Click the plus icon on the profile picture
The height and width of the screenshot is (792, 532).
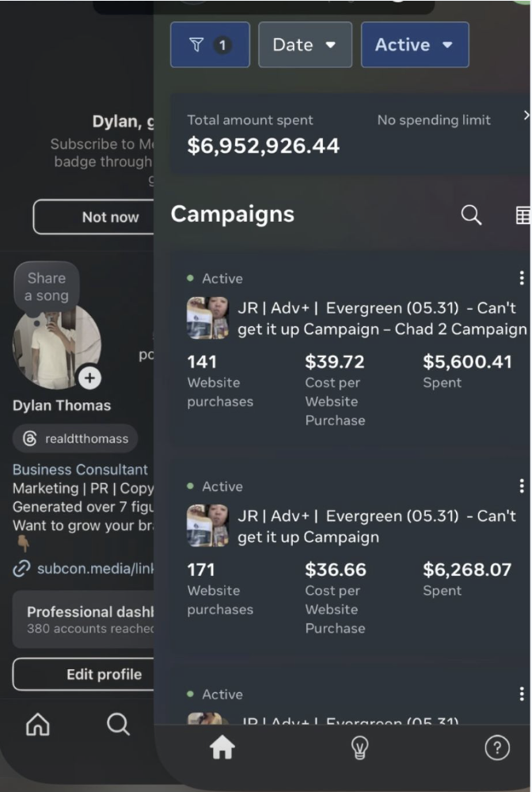pos(89,379)
